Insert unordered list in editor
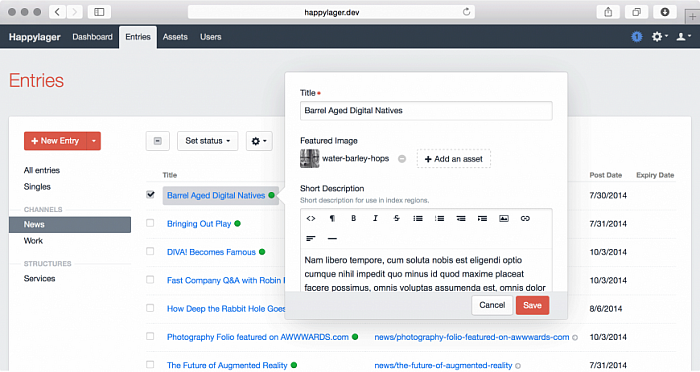Viewport: 700px width, 372px height. (418, 218)
